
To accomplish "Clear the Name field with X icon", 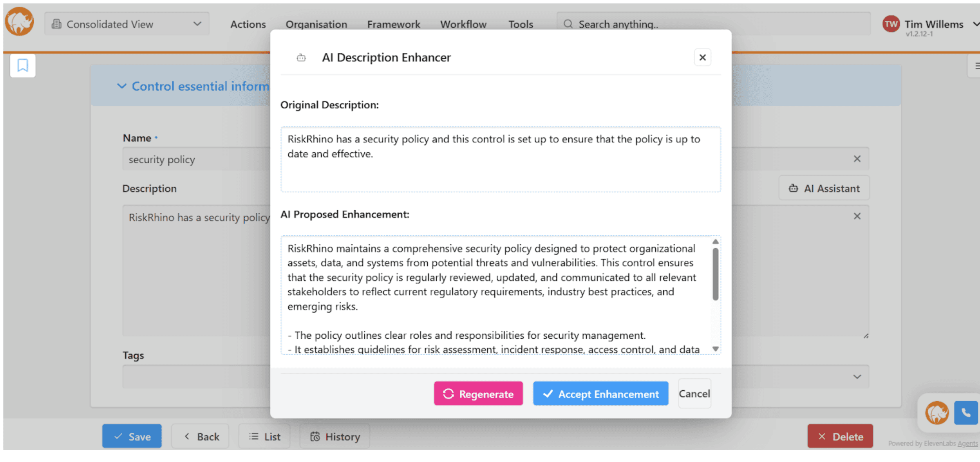I will [x=857, y=159].
